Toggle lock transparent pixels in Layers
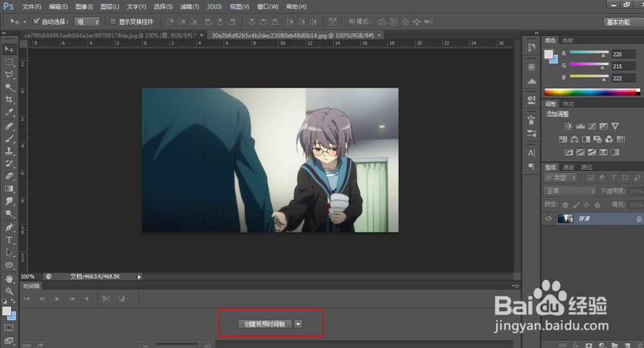The width and height of the screenshot is (644, 348). tap(565, 205)
